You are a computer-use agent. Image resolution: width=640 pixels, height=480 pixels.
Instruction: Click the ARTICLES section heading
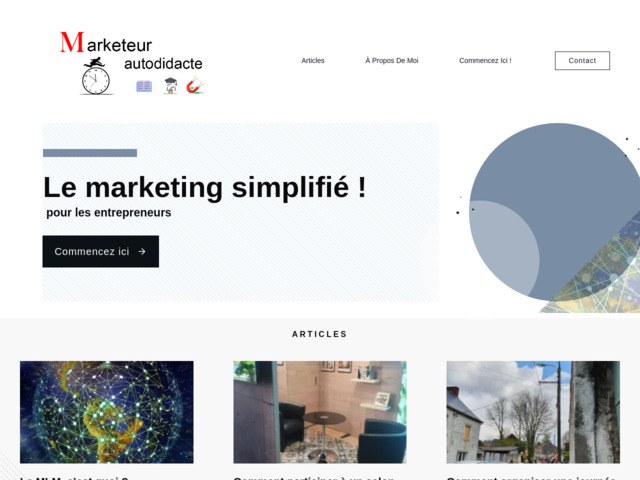(320, 334)
